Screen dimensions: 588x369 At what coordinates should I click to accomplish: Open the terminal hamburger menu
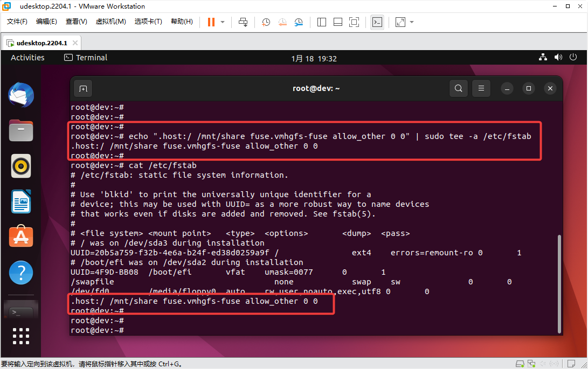coord(481,88)
